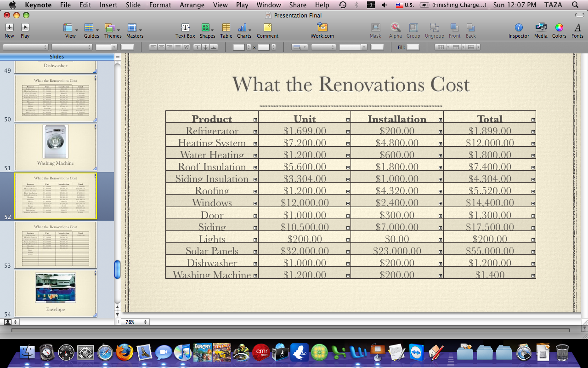Open the Guides dropdown

pos(91,30)
